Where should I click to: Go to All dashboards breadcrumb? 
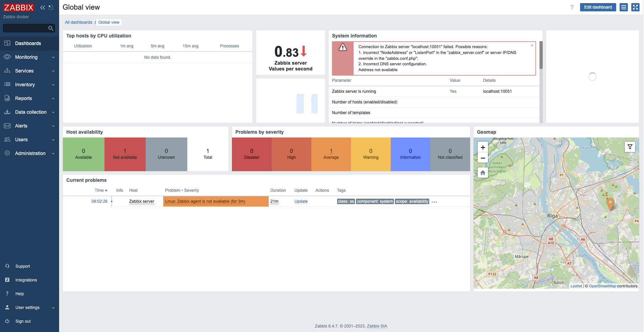(x=78, y=22)
